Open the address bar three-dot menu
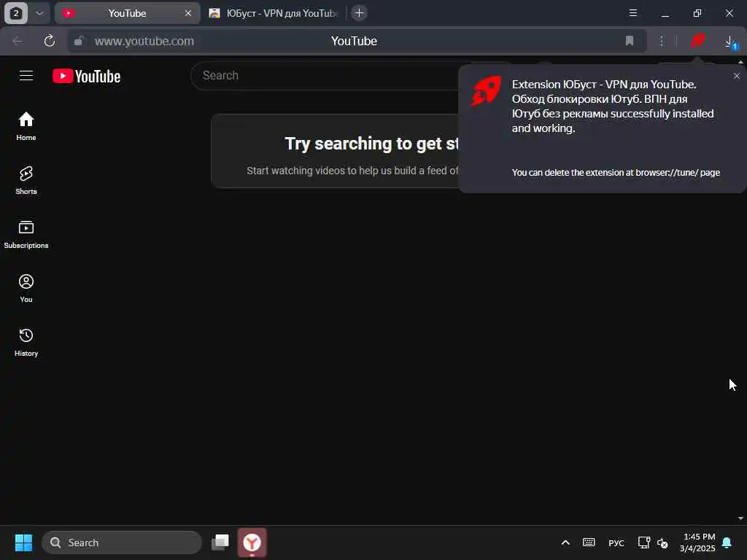This screenshot has height=560, width=747. pyautogui.click(x=661, y=41)
